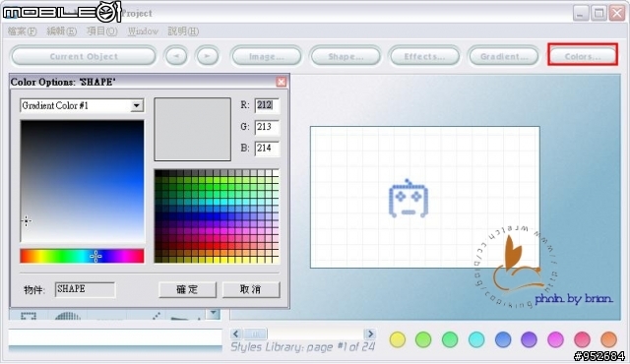Click the B value field
The image size is (630, 364).
pos(267,149)
